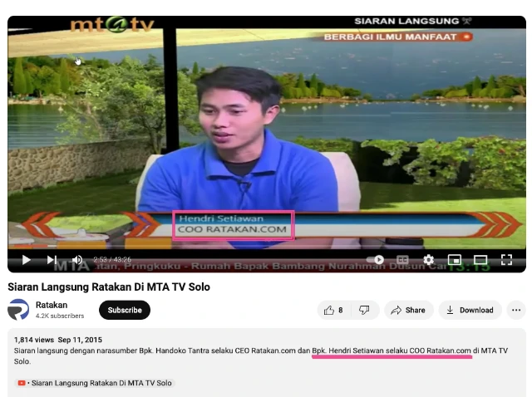Subscribe to the Ratakan channel
This screenshot has width=532, height=397.
click(x=125, y=310)
